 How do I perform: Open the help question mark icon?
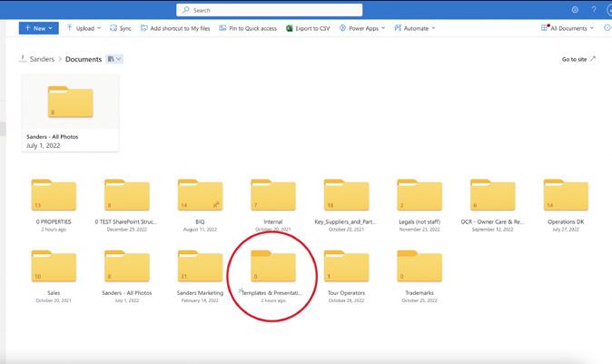tap(594, 10)
